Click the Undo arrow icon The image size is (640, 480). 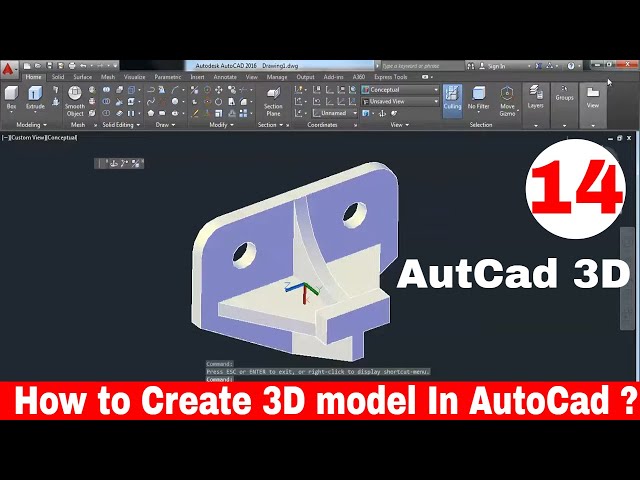click(x=83, y=66)
